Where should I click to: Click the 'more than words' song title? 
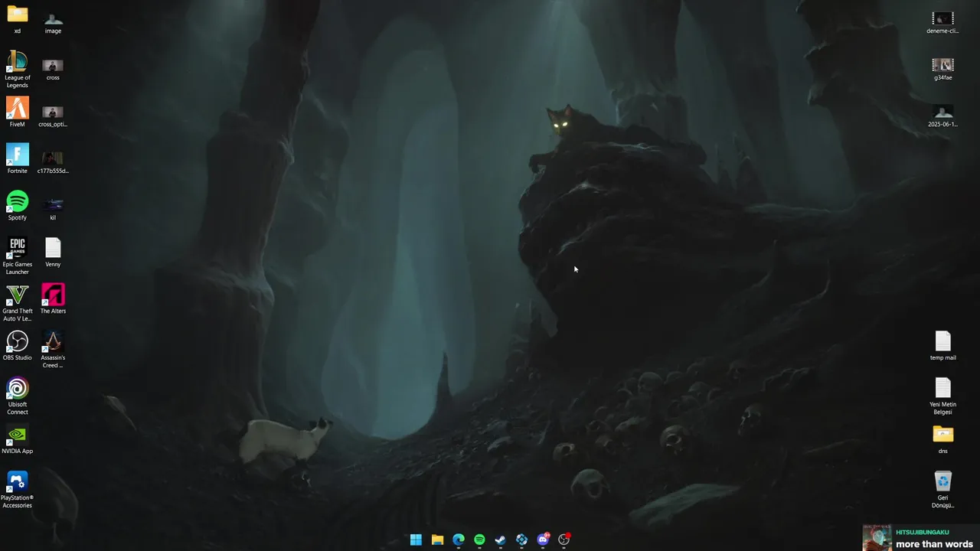pos(934,544)
